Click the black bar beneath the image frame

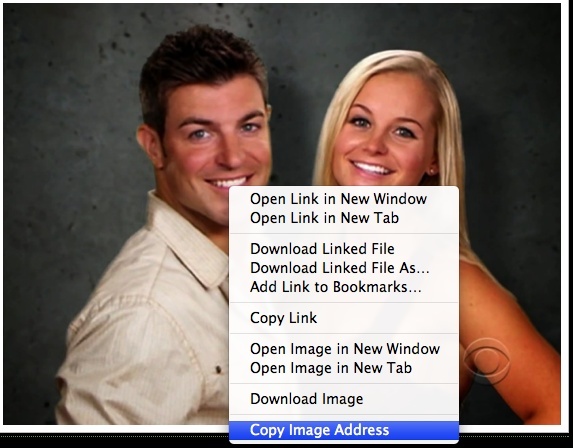click(113, 441)
